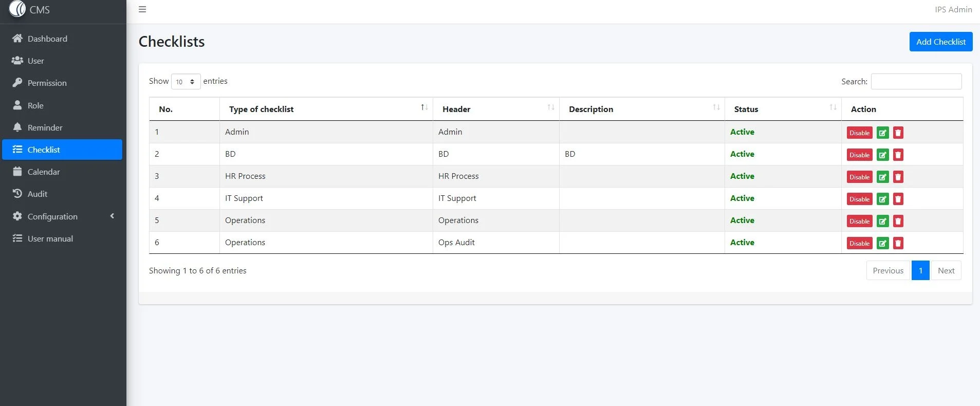Open the entries per page dropdown

coord(186,82)
